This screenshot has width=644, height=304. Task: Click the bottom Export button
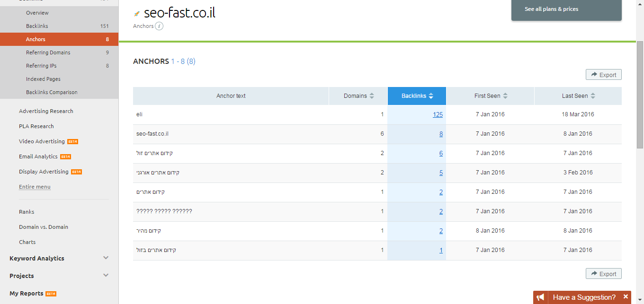603,274
